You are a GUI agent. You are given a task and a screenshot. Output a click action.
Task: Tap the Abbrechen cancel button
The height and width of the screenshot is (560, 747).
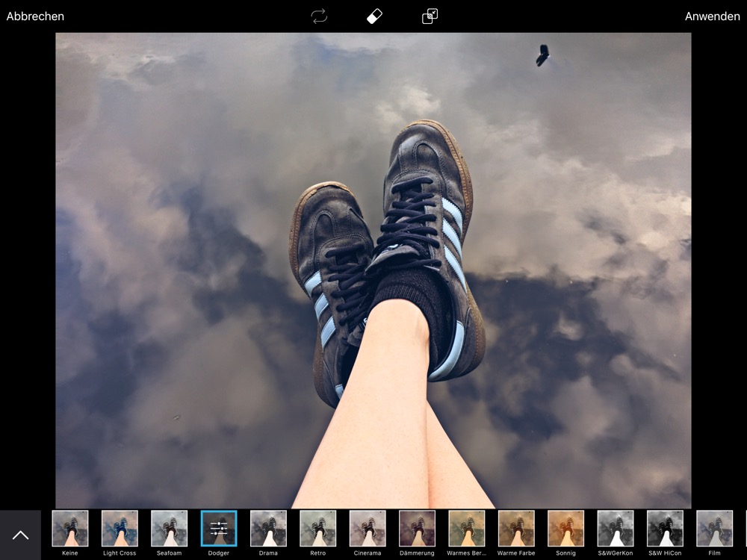pos(35,16)
